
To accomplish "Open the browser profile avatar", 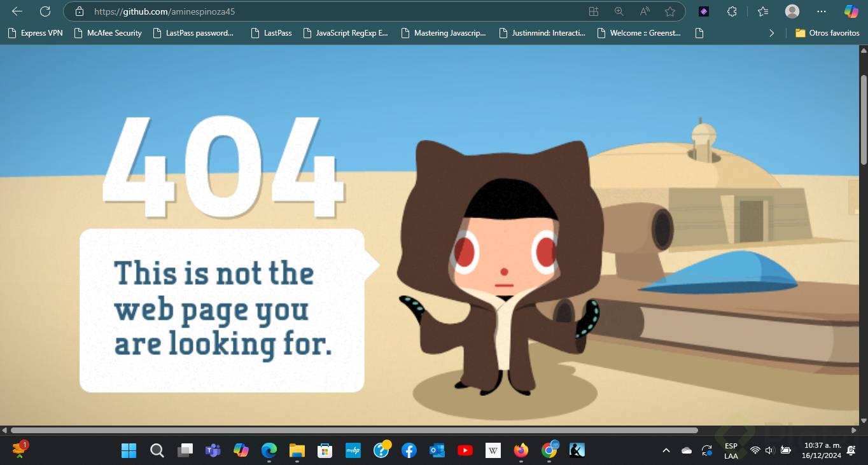I will tap(792, 11).
